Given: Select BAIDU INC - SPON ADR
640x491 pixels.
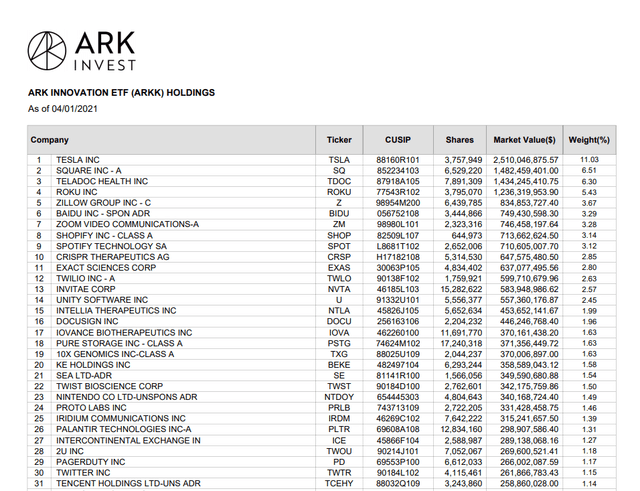Looking at the screenshot, I should tap(103, 213).
